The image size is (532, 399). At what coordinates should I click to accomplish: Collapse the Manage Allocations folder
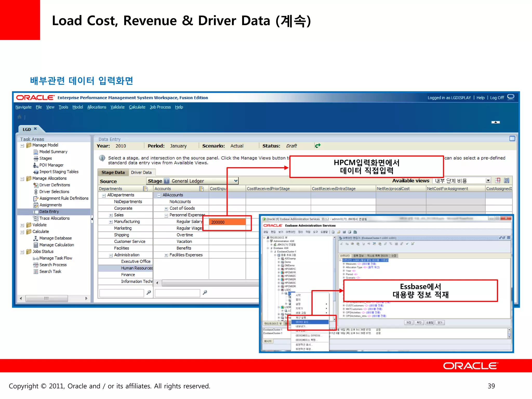pos(22,179)
